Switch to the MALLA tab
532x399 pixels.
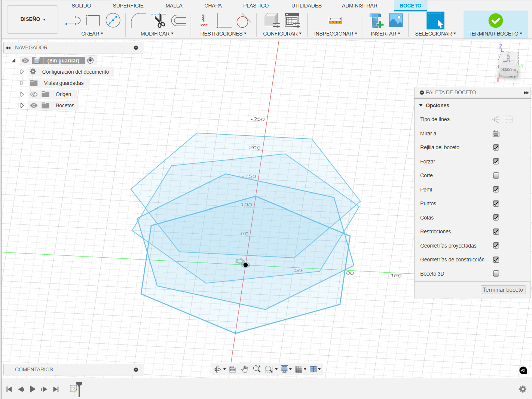pyautogui.click(x=174, y=6)
